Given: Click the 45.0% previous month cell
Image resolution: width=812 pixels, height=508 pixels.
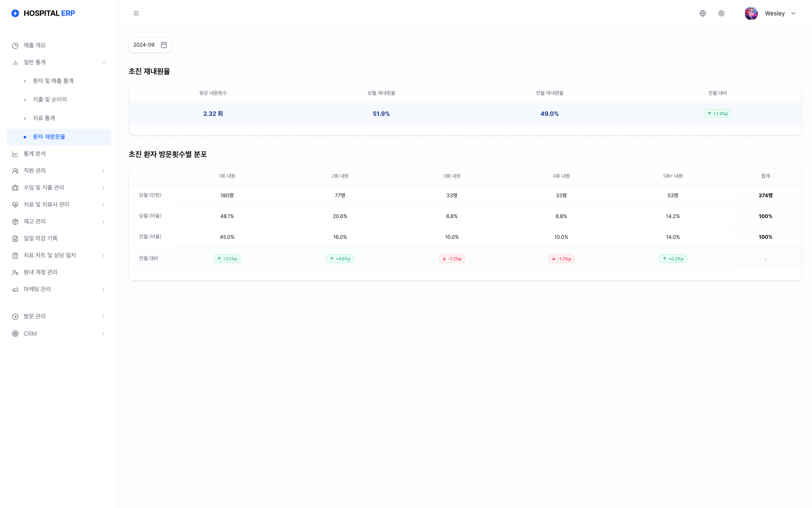Looking at the screenshot, I should 227,237.
